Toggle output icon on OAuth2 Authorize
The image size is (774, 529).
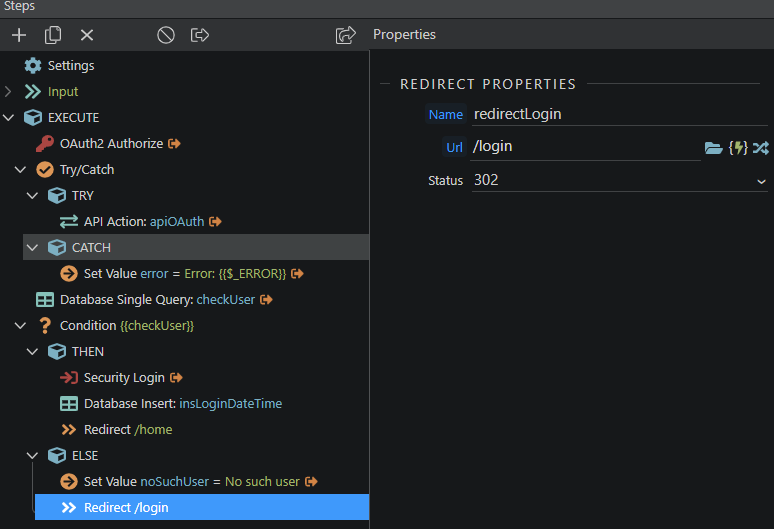(174, 144)
